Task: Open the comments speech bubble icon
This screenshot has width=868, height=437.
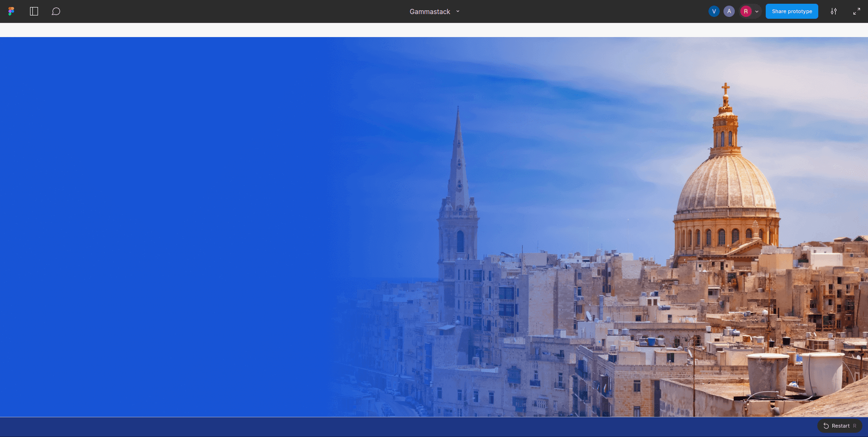Action: coord(56,11)
